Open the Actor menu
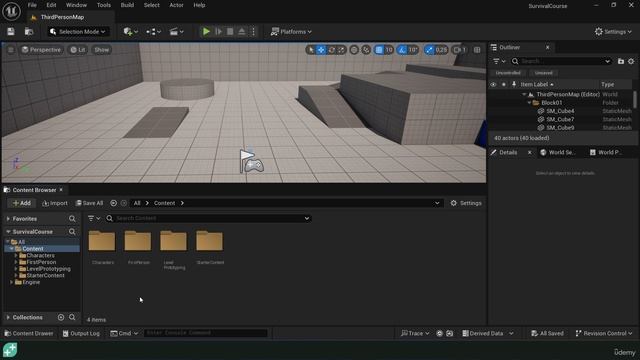This screenshot has width=640, height=360. point(176,5)
